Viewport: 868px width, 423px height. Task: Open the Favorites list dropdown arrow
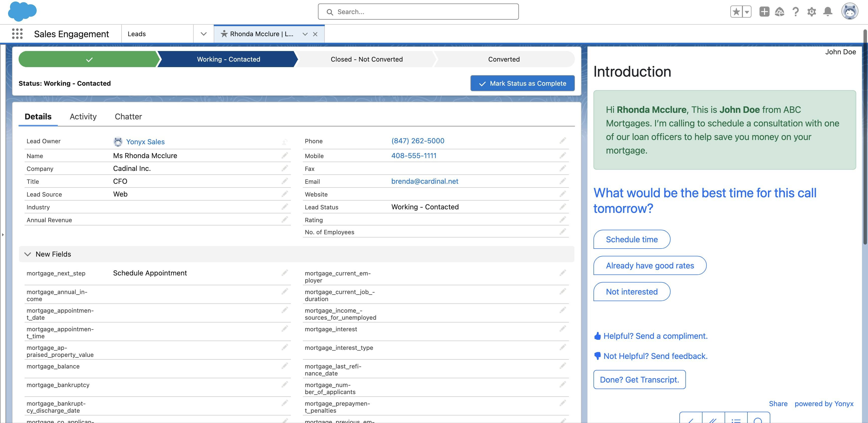747,12
